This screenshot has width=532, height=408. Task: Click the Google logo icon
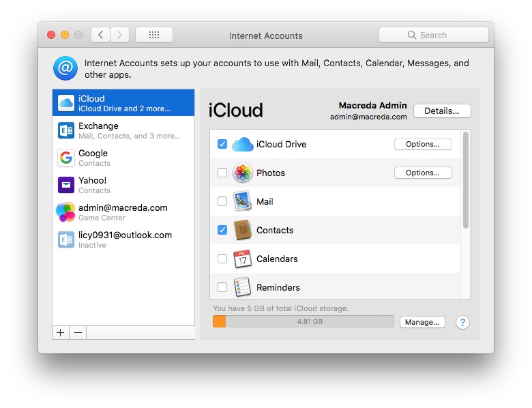click(x=66, y=158)
